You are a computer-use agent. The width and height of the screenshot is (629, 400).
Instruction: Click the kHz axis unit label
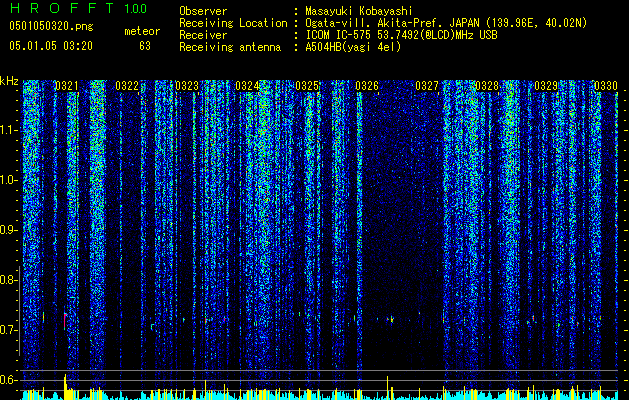(x=9, y=81)
